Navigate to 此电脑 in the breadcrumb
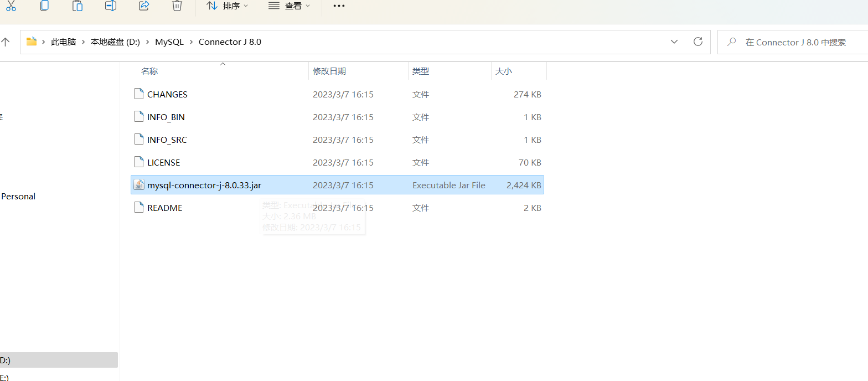The width and height of the screenshot is (868, 381). pos(63,42)
